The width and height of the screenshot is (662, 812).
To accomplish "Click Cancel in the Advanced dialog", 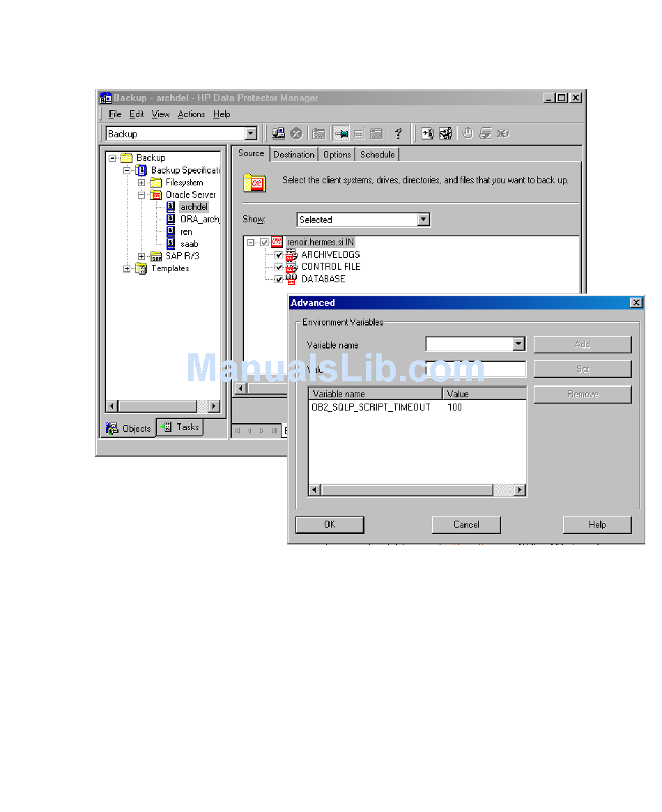I will click(x=466, y=525).
